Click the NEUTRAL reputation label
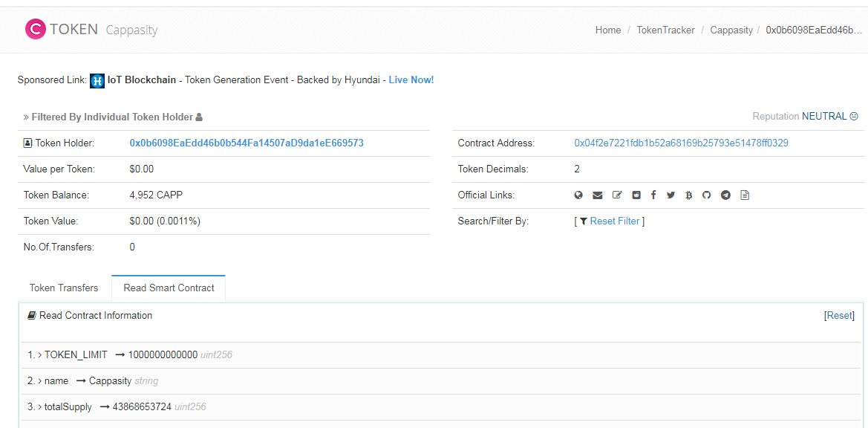The width and height of the screenshot is (868, 428). [x=824, y=116]
